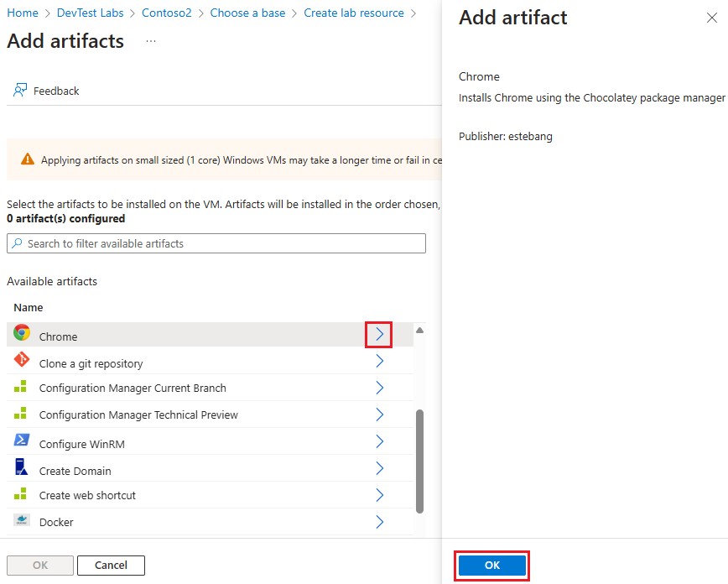Open the Contoso2 breadcrumb link
Screen dimensions: 728x584
[x=166, y=13]
